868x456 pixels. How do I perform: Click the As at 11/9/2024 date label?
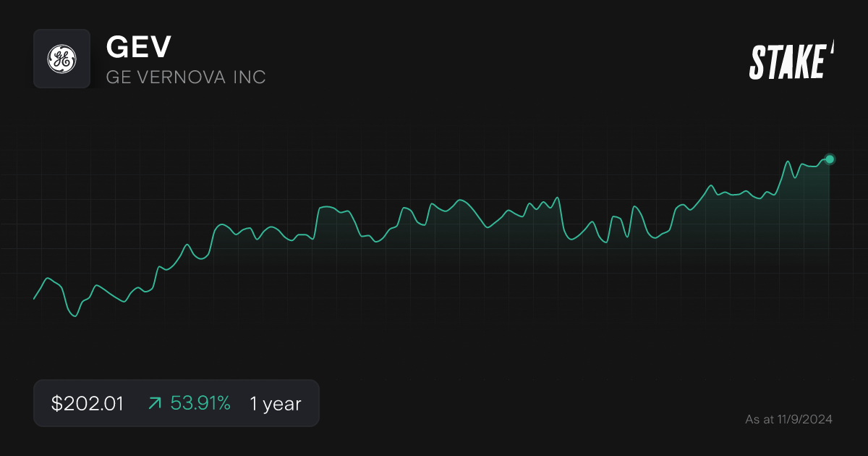coord(788,419)
